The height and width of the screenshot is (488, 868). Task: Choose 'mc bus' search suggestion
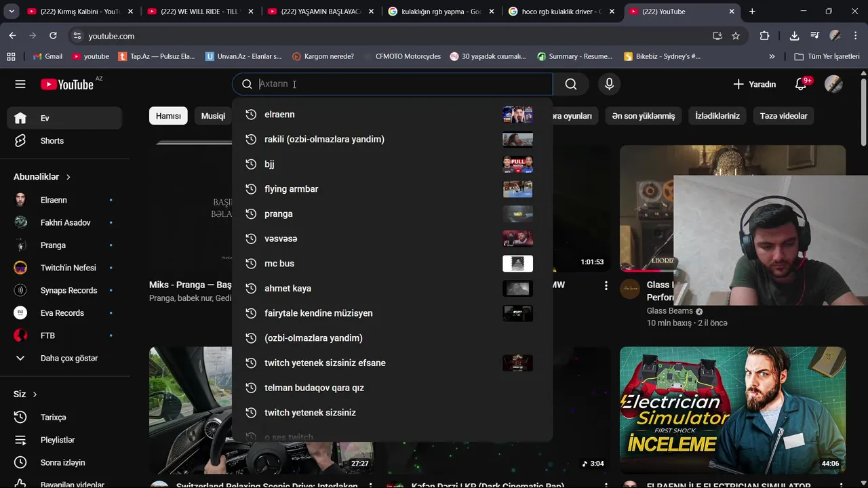(x=392, y=264)
